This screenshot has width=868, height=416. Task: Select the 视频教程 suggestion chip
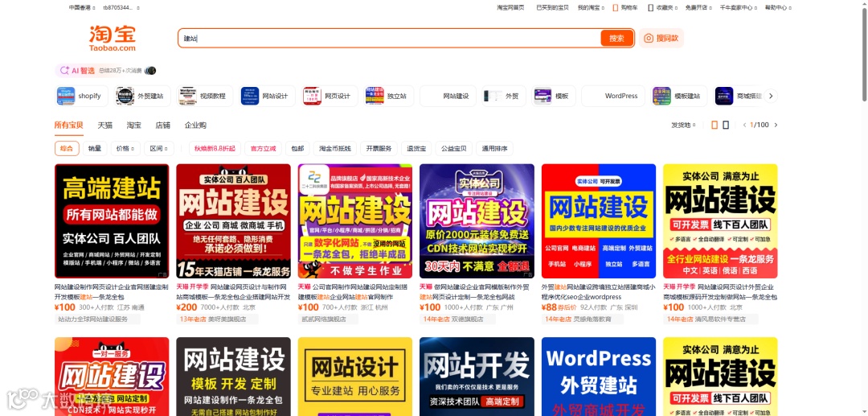pos(204,96)
